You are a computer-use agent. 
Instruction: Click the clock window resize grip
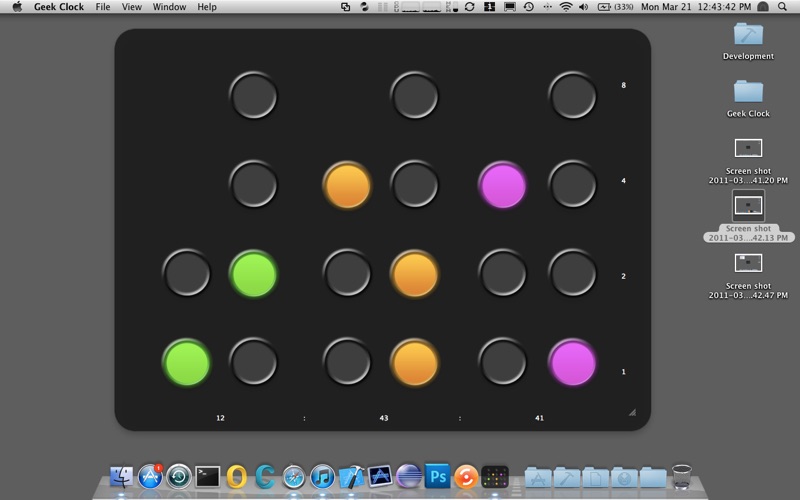tap(631, 412)
